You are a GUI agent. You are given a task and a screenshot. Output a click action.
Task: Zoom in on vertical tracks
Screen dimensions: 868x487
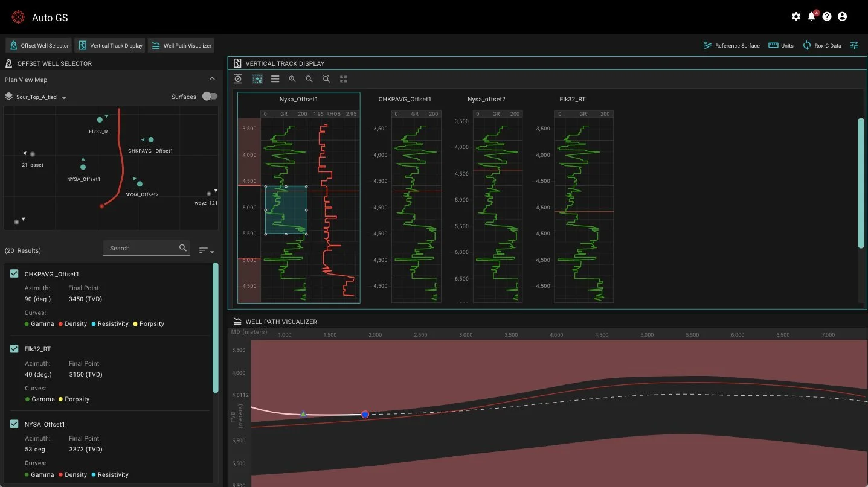pos(292,79)
